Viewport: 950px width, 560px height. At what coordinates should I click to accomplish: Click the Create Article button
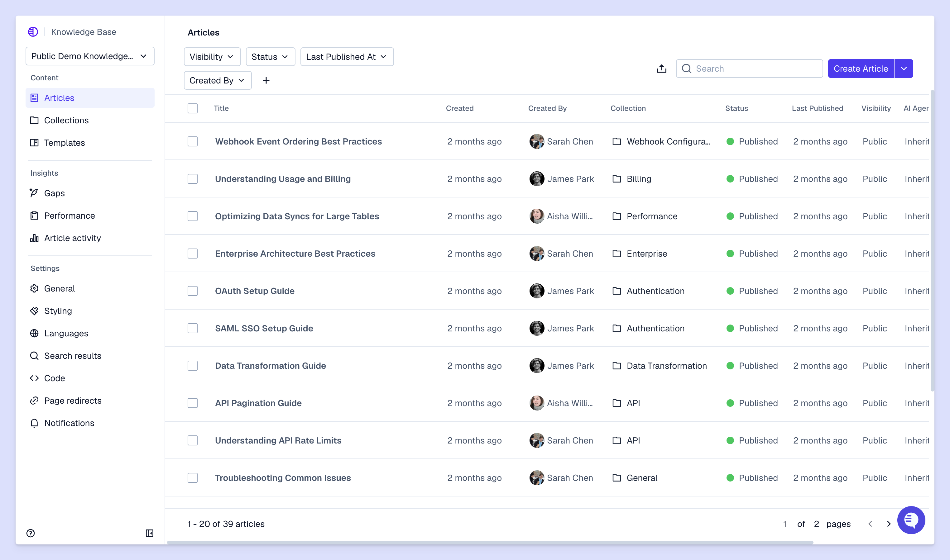[x=861, y=69]
